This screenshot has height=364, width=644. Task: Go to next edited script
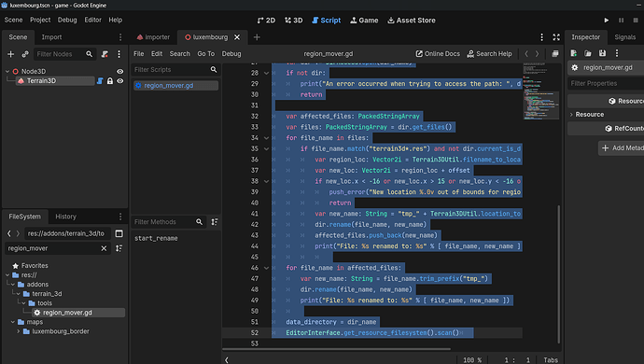pos(537,54)
